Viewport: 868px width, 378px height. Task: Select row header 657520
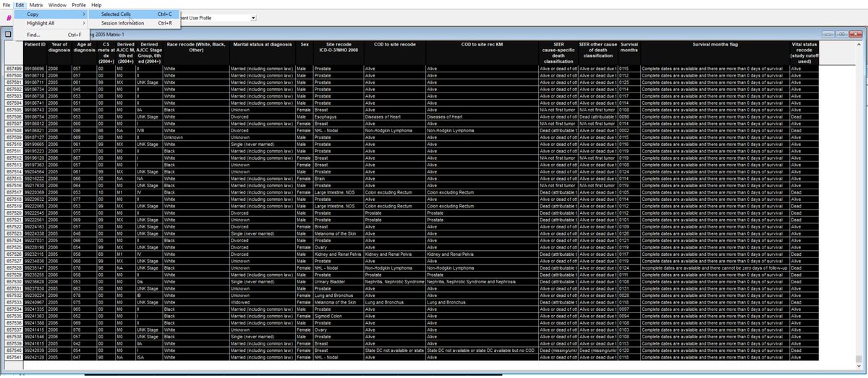click(x=14, y=213)
